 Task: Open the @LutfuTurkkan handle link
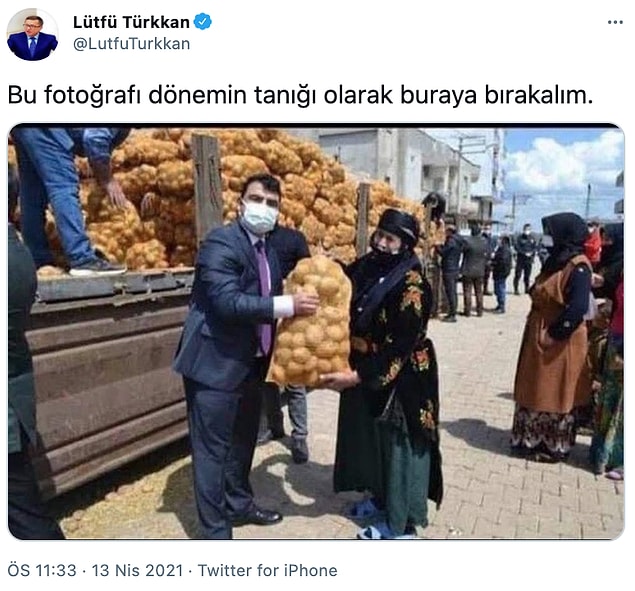[x=131, y=44]
